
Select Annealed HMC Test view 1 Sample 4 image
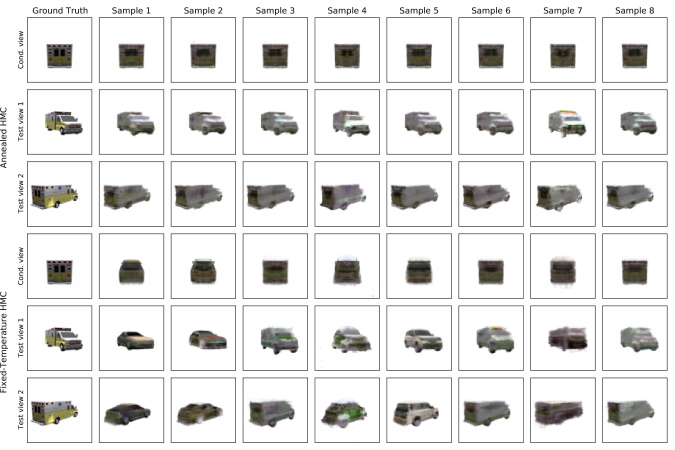[347, 122]
